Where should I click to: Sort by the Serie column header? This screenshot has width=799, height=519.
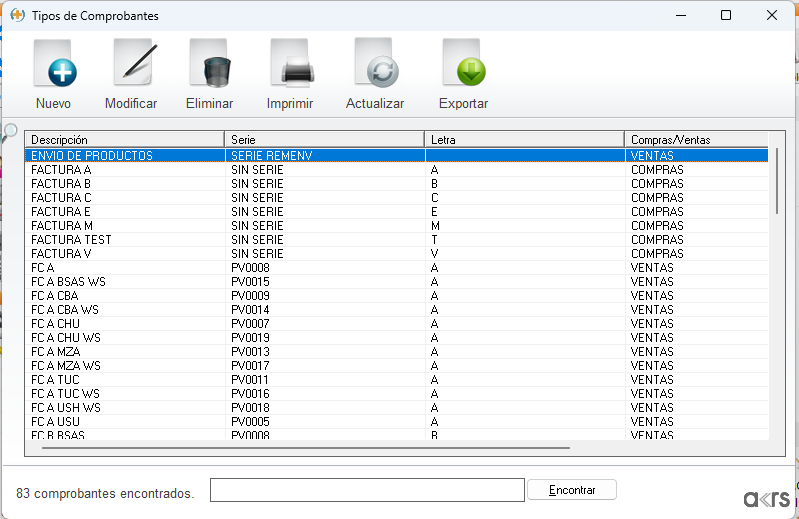coord(324,140)
